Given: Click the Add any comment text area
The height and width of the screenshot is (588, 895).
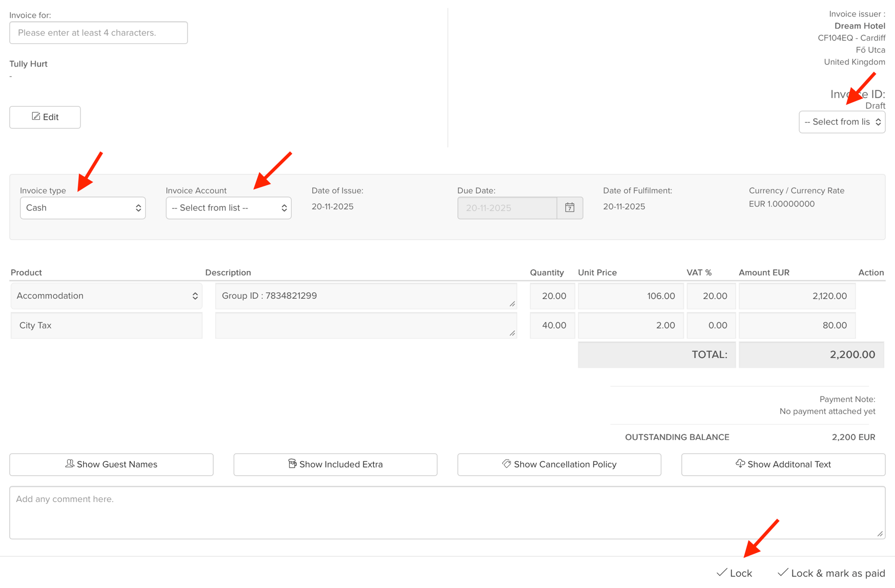Looking at the screenshot, I should click(x=447, y=513).
